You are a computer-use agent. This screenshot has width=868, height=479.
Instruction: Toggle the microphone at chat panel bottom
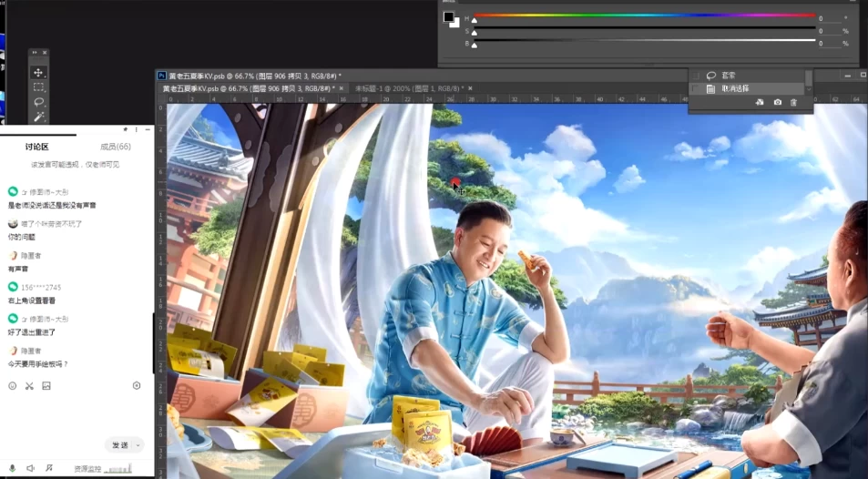click(13, 468)
